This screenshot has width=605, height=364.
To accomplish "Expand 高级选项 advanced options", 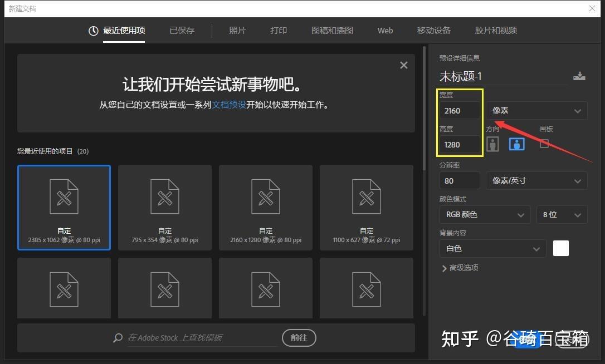I will tap(460, 268).
